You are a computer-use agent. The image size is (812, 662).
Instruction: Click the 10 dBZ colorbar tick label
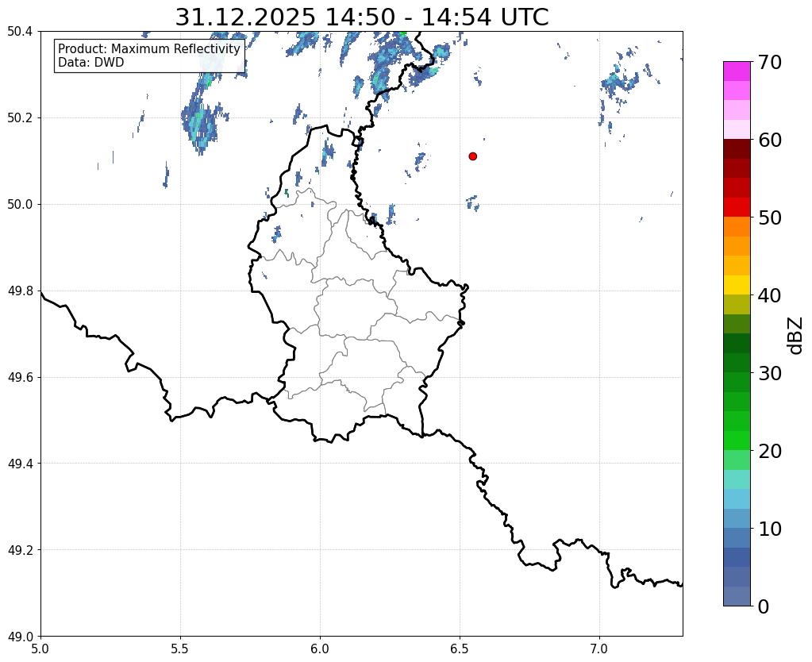pos(770,529)
